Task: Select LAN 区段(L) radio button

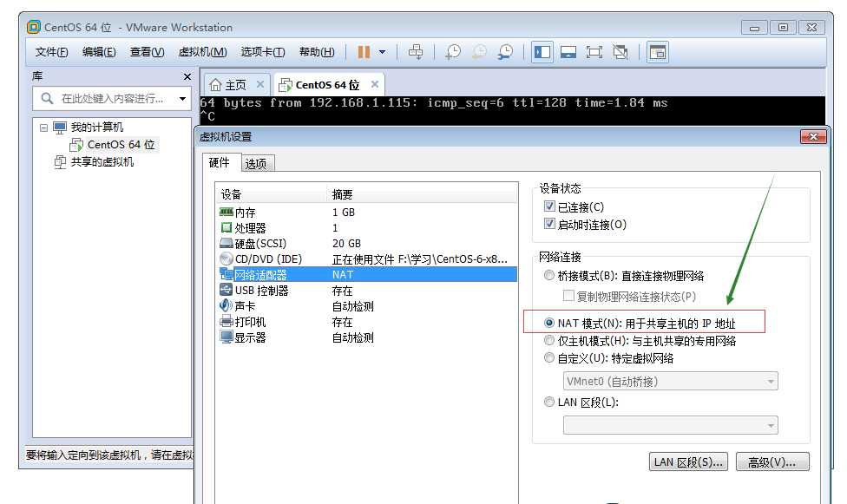Action: 549,402
